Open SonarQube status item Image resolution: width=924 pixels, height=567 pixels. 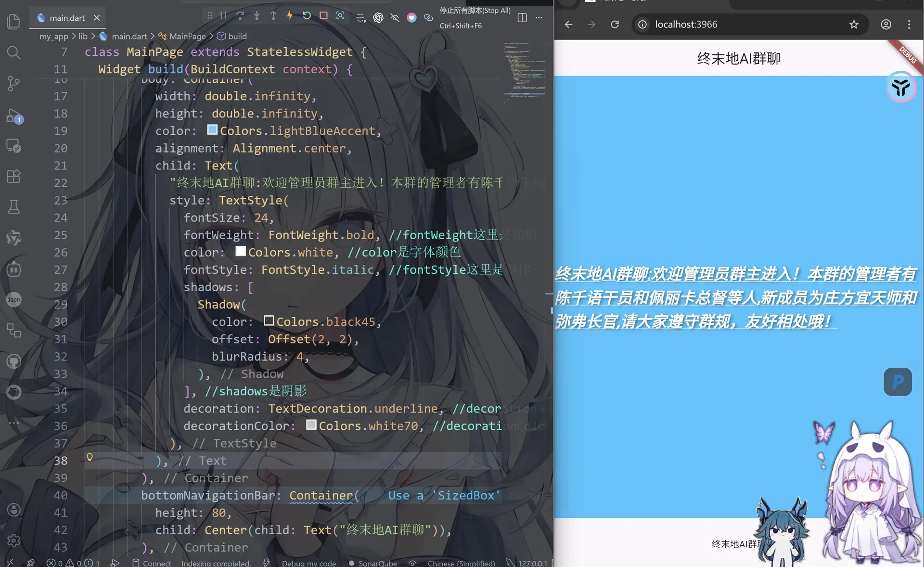[373, 563]
